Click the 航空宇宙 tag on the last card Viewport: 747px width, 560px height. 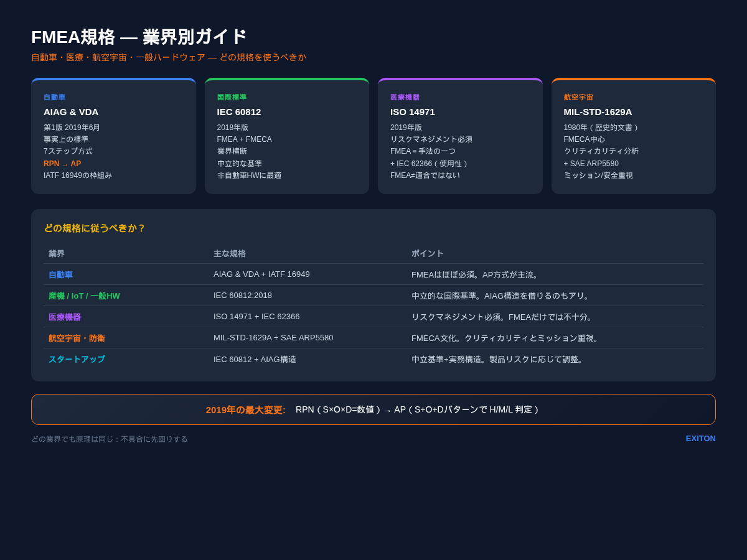click(578, 97)
